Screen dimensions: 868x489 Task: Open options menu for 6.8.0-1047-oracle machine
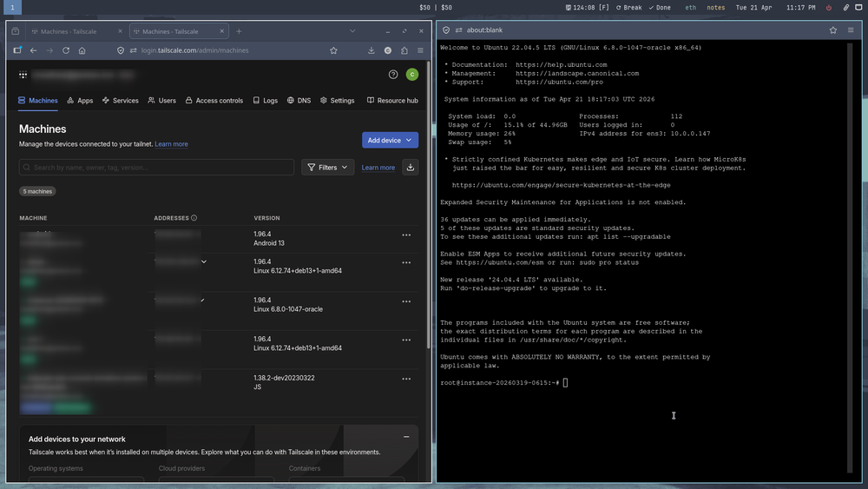coord(406,301)
